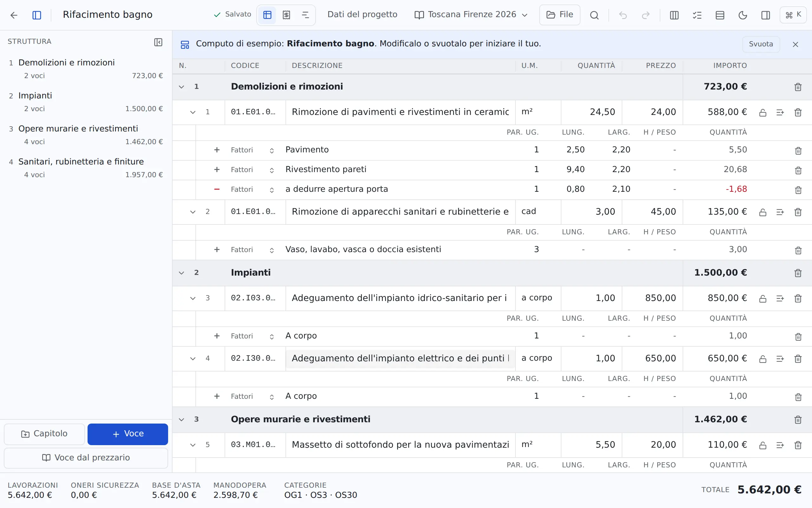Click the indent icon on 135,00 € row
Viewport: 812px width, 508px height.
[780, 212]
